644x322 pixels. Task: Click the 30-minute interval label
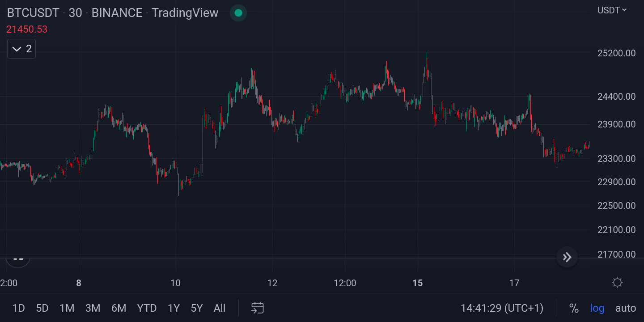click(x=76, y=13)
